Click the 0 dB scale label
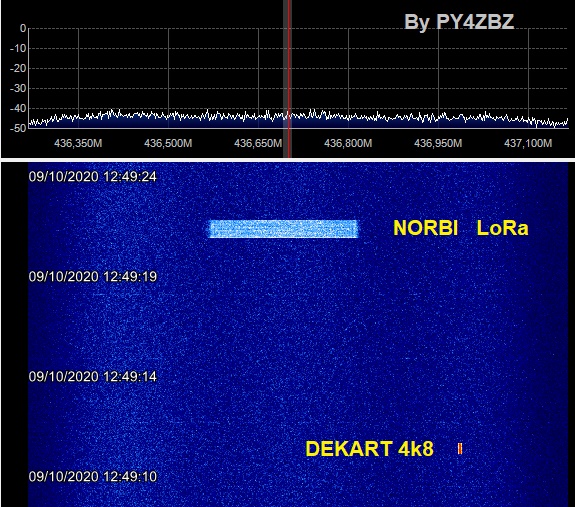575x507 pixels. 23,28
